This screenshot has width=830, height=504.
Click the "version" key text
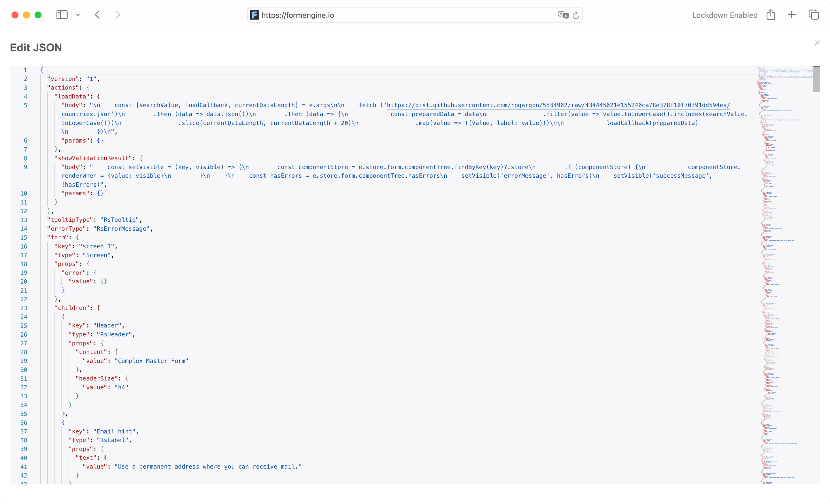[x=63, y=79]
